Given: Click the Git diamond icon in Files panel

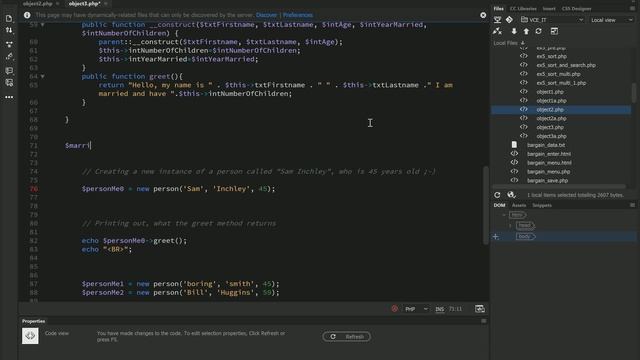Looking at the screenshot, I should pyautogui.click(x=509, y=20).
